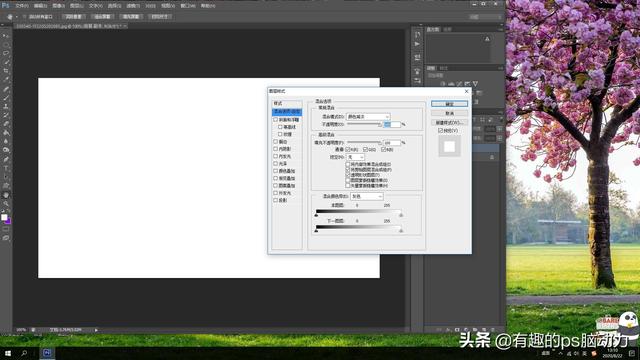The image size is (640, 360).
Task: Click Photoshop icon in the taskbar
Action: [x=47, y=353]
